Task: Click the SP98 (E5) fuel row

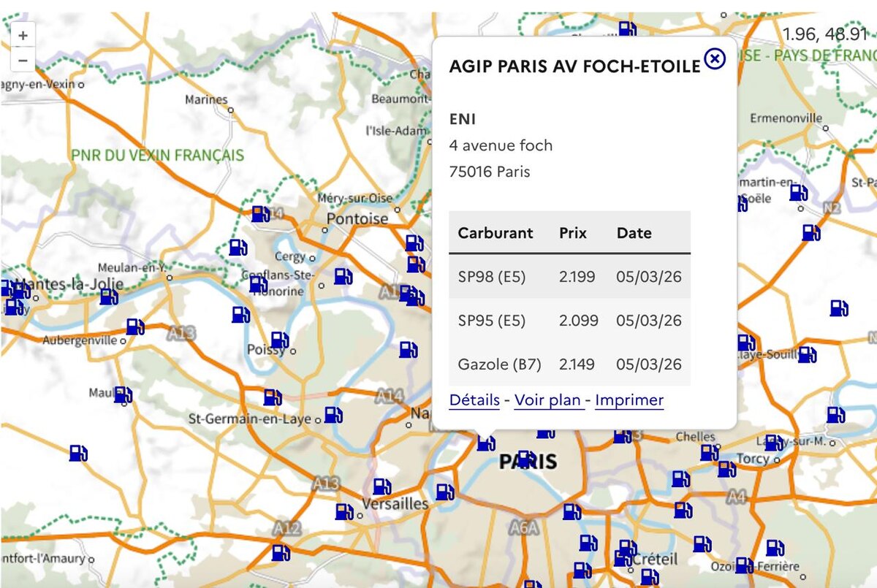Action: (x=569, y=277)
